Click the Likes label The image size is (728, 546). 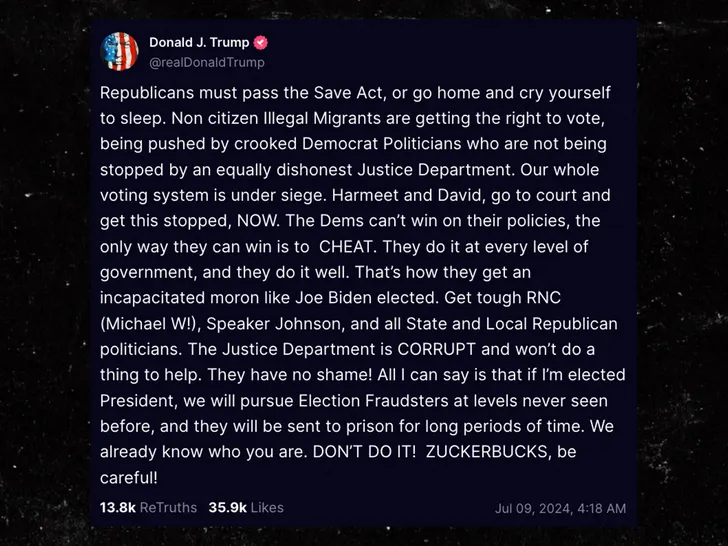pos(267,507)
